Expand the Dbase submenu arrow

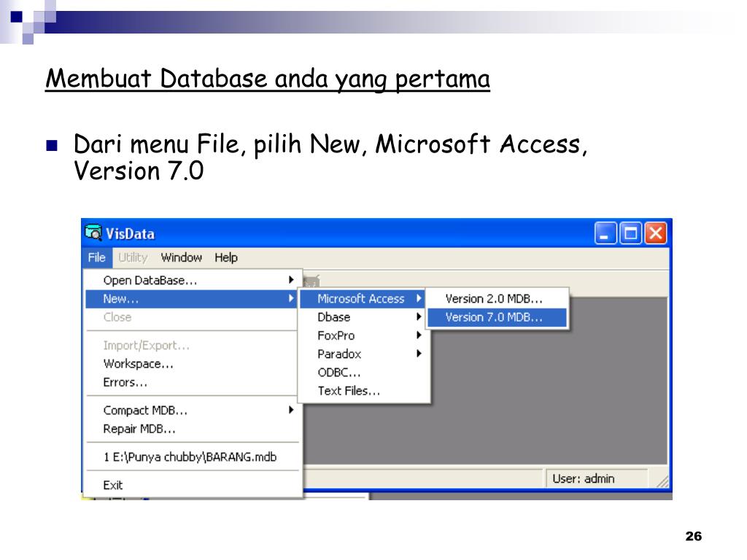(419, 316)
